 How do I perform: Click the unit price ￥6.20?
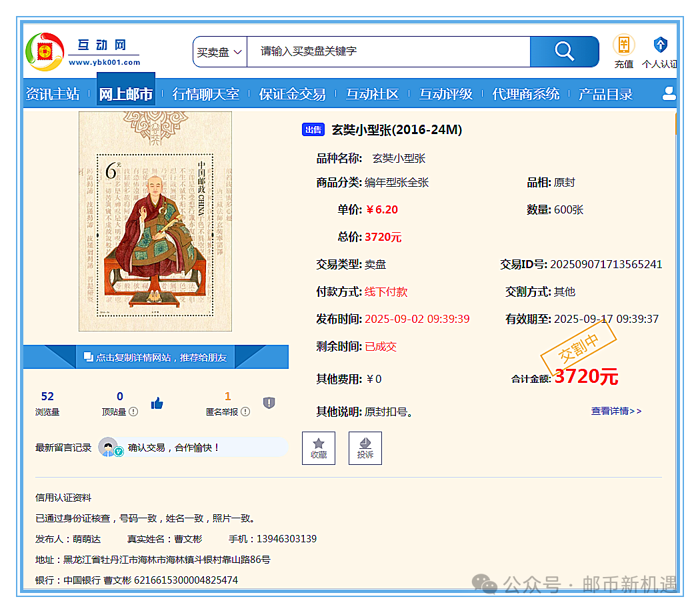click(382, 209)
